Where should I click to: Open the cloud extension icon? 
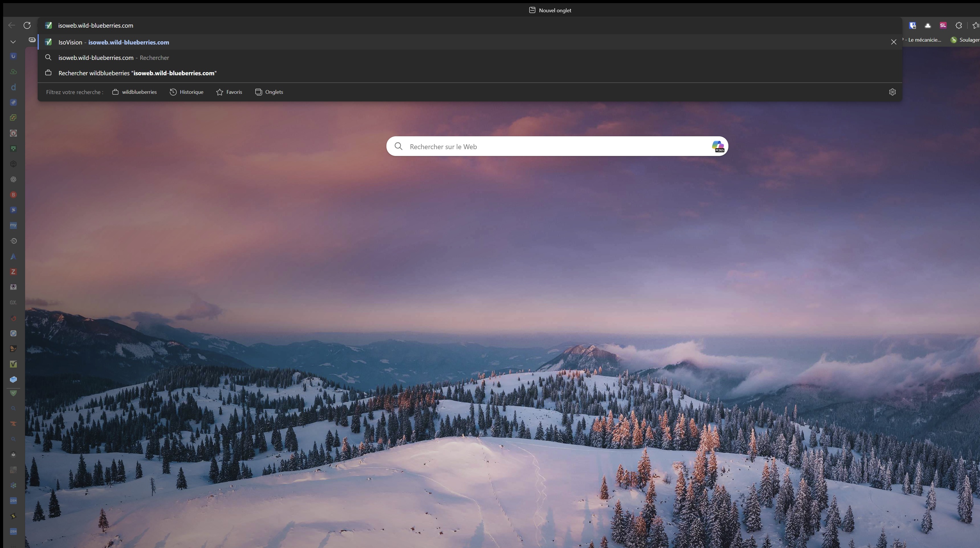[928, 25]
